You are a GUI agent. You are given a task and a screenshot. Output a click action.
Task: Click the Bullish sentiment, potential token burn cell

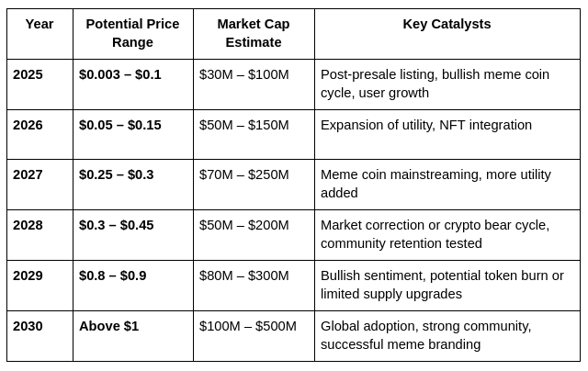click(442, 285)
